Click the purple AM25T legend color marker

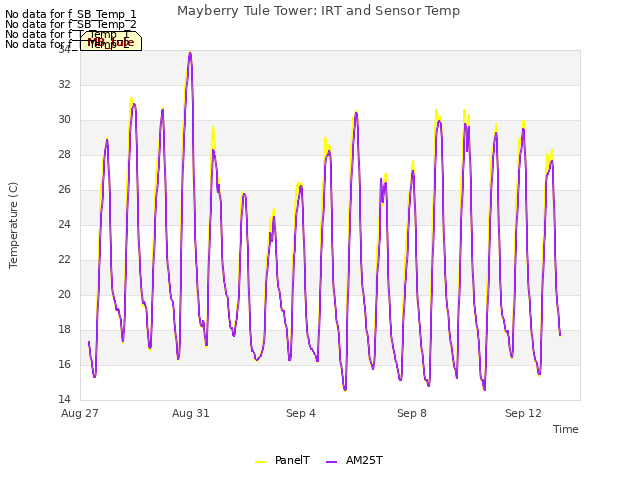[x=331, y=462]
